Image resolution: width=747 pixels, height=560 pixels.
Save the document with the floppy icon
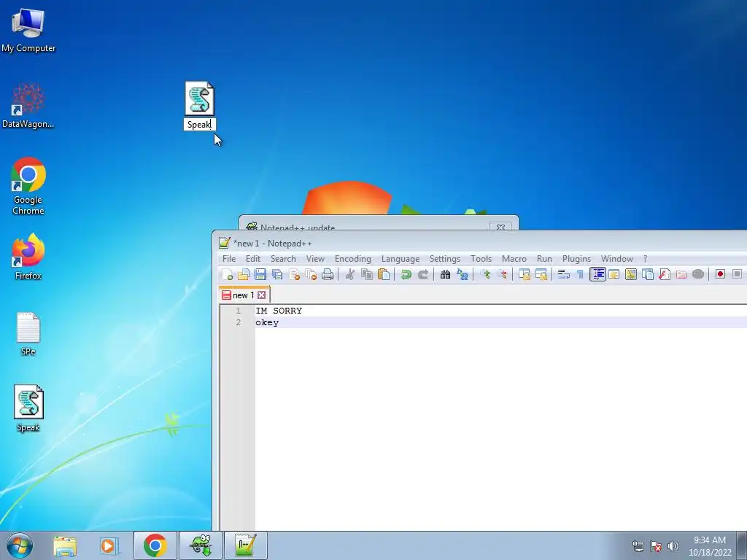pyautogui.click(x=260, y=274)
